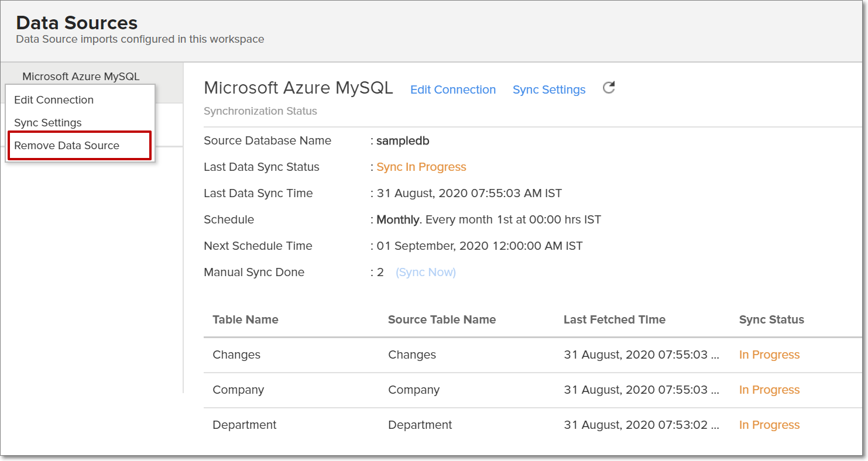The width and height of the screenshot is (868, 461).
Task: Click the Source Table Name column header
Action: (442, 319)
